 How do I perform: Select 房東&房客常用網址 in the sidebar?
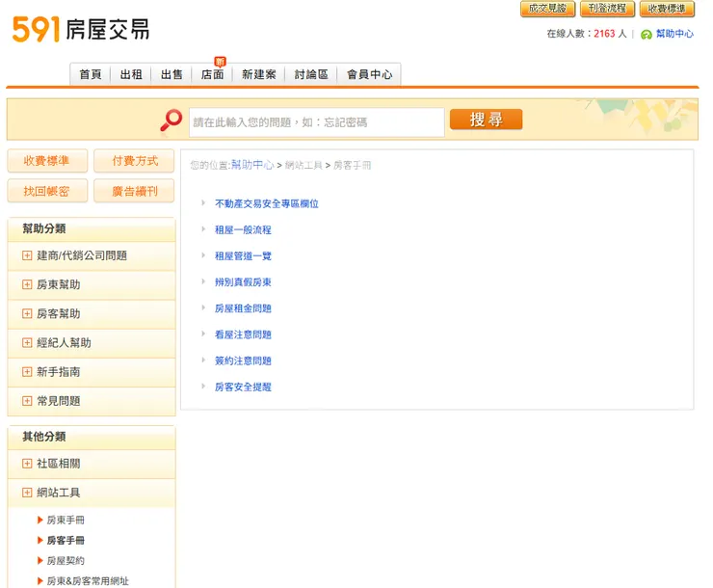tap(88, 581)
